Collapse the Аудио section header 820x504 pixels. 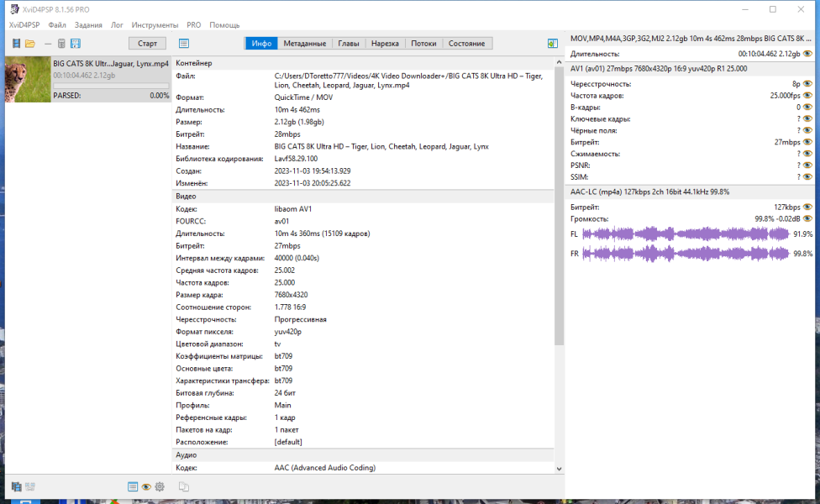pos(363,454)
